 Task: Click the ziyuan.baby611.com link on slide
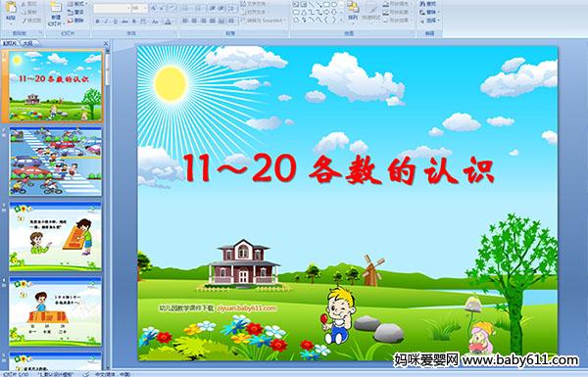[246, 308]
